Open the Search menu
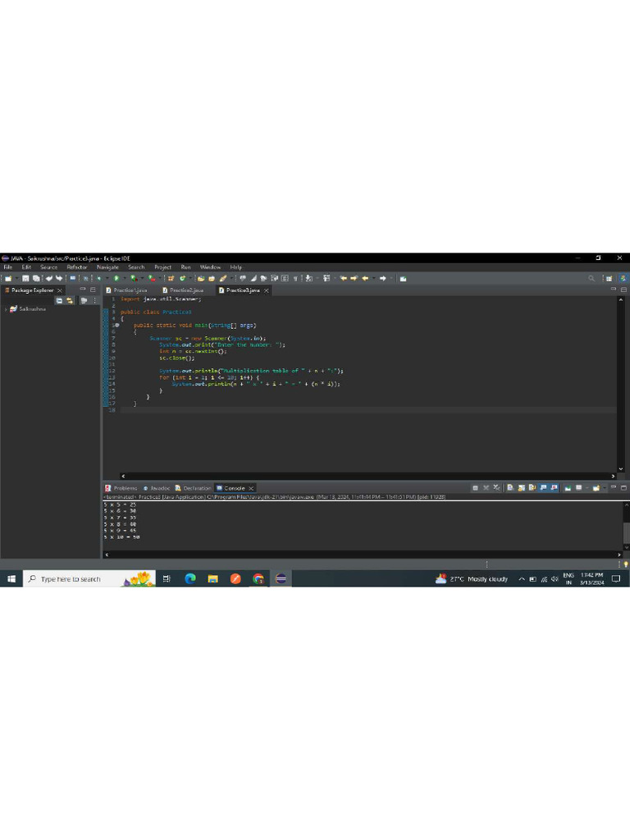The height and width of the screenshot is (840, 630). pyautogui.click(x=136, y=267)
